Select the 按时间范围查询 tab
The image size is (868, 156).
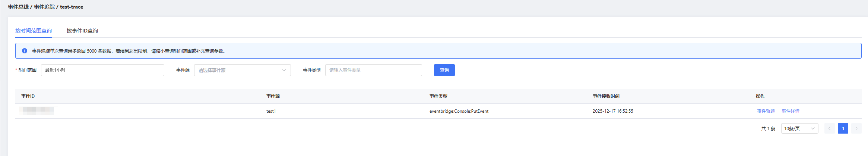pyautogui.click(x=34, y=31)
